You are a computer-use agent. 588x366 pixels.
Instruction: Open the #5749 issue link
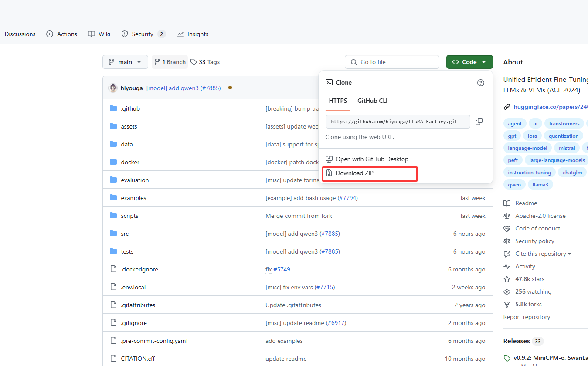282,269
